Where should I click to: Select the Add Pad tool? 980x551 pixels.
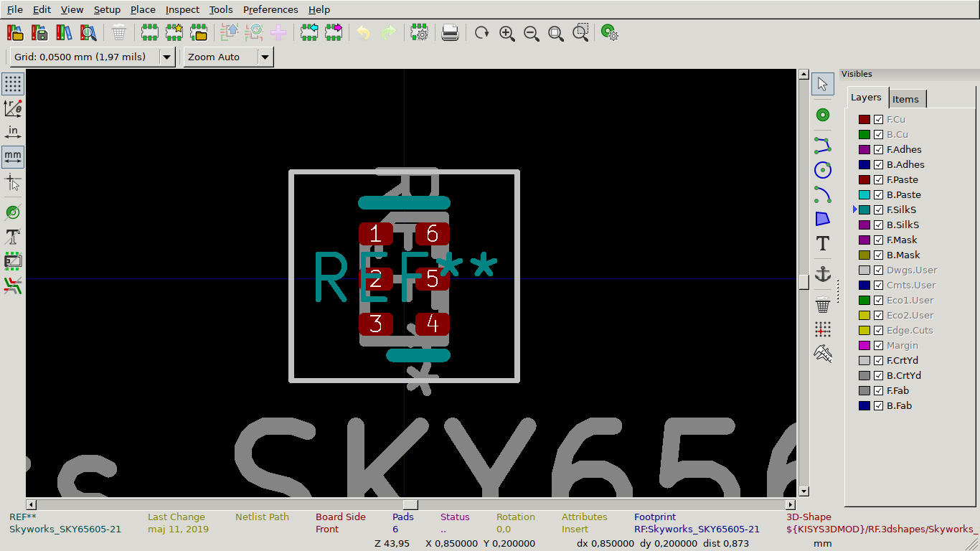823,115
